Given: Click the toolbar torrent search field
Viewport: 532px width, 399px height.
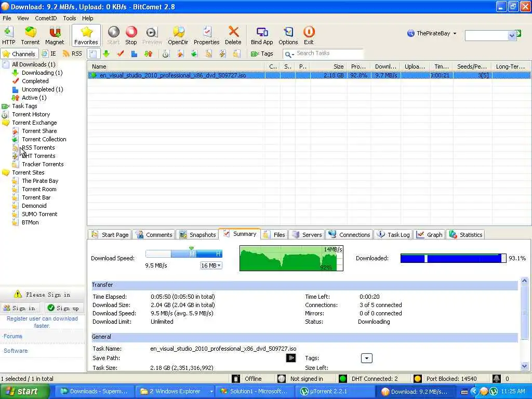Looking at the screenshot, I should click(487, 35).
